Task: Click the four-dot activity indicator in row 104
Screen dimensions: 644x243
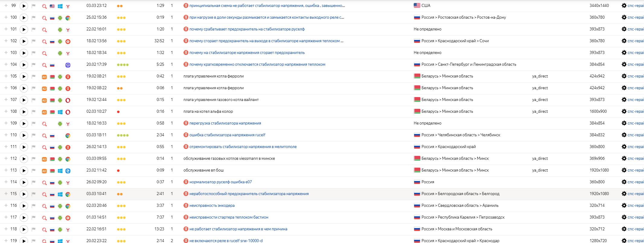Action: (123, 65)
